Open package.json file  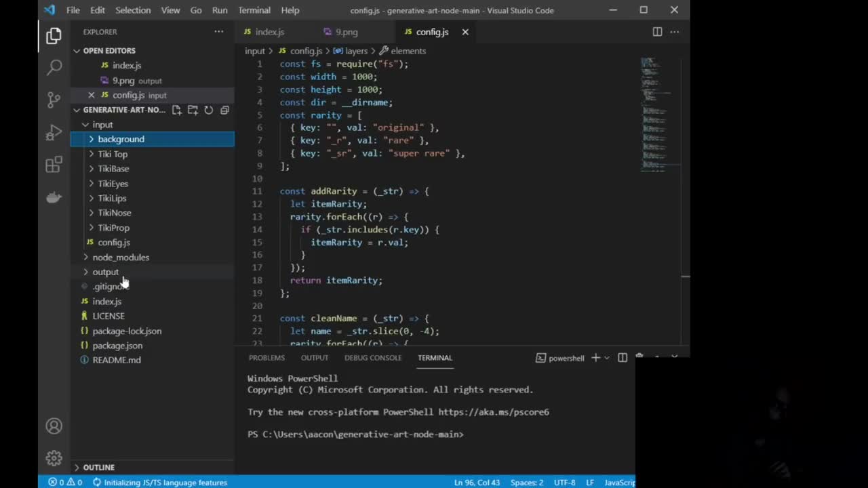(x=117, y=345)
